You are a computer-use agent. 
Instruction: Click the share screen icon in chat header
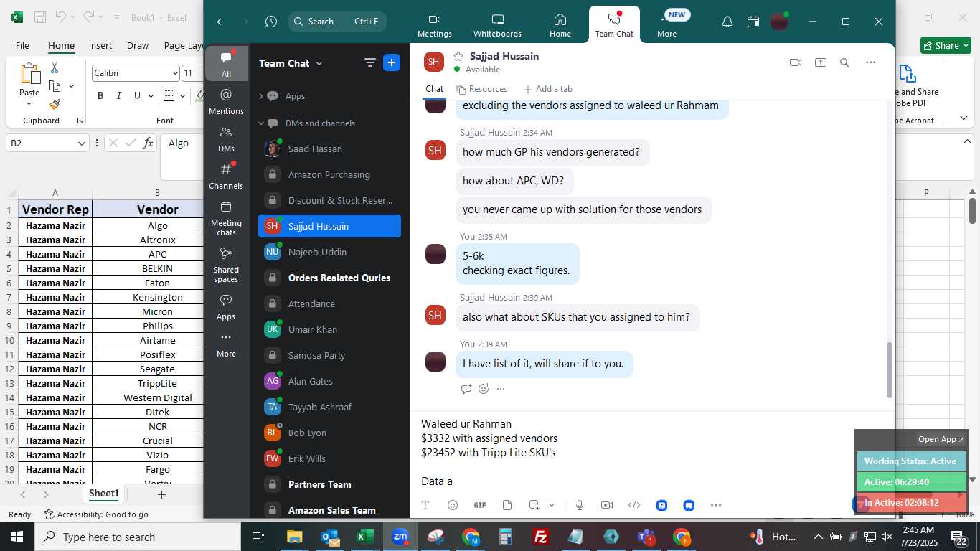820,62
